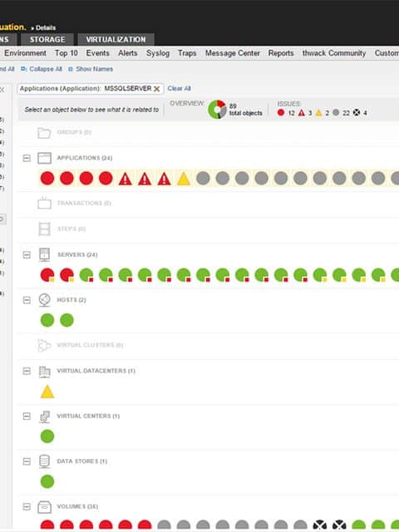Click the GROUPS folder icon

[44, 133]
